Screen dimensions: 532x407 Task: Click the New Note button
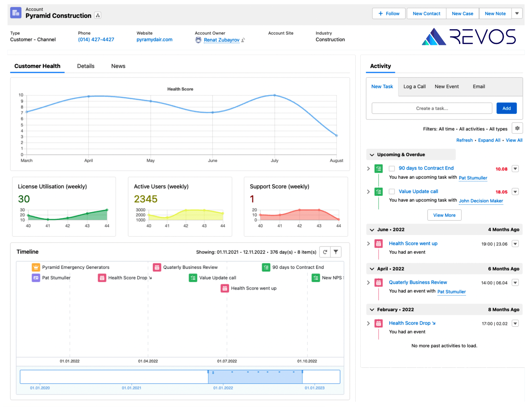point(495,14)
